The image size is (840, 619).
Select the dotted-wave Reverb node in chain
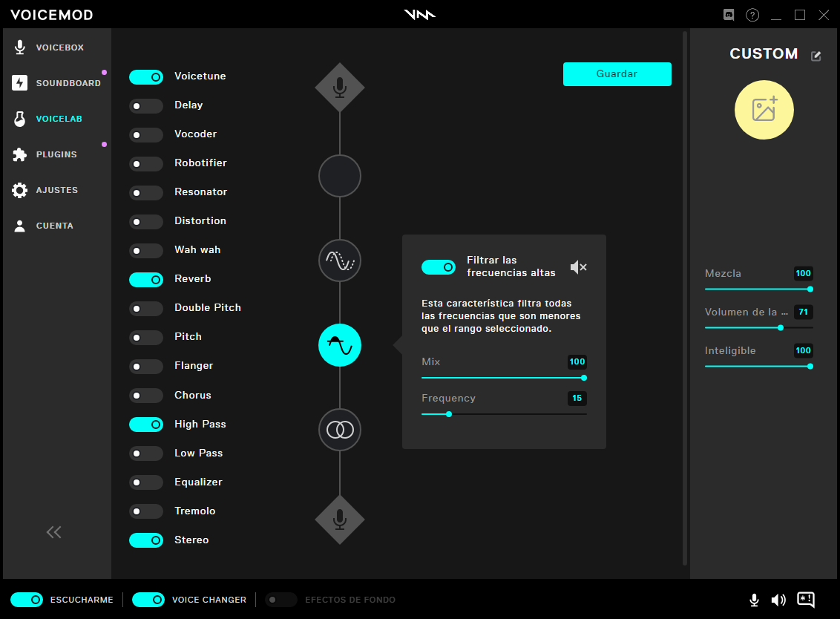pyautogui.click(x=340, y=261)
